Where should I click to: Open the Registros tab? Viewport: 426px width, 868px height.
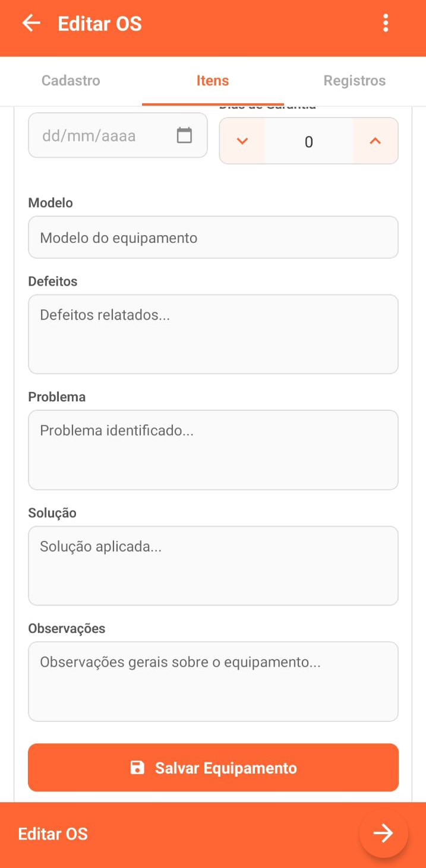click(355, 81)
